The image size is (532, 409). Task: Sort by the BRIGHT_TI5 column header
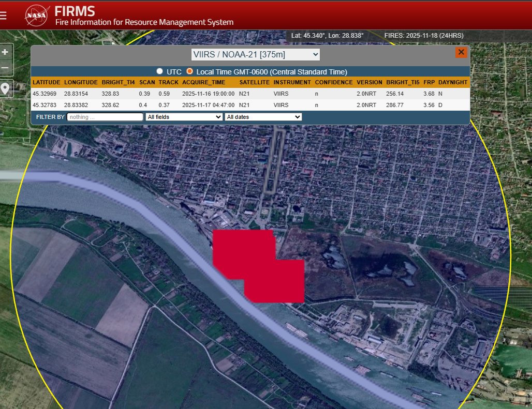click(403, 82)
